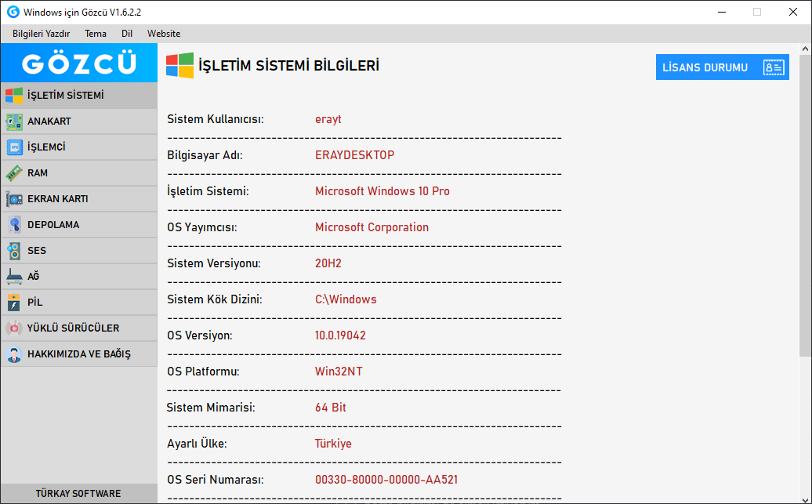812x504 pixels.
Task: Click the İŞLETİM SİSTEMİ BİLGİLERİ heading
Action: coord(289,66)
